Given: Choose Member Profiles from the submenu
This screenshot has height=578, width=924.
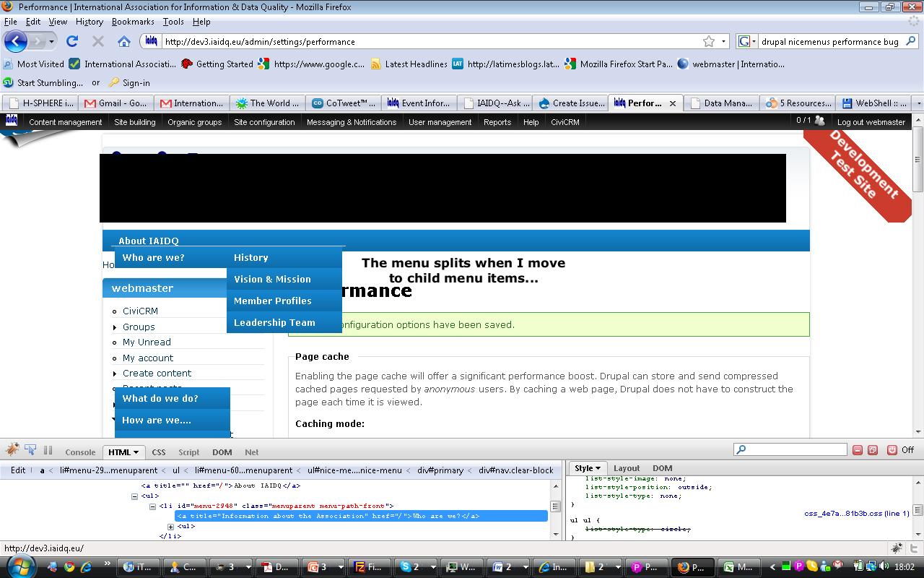Looking at the screenshot, I should (284, 301).
